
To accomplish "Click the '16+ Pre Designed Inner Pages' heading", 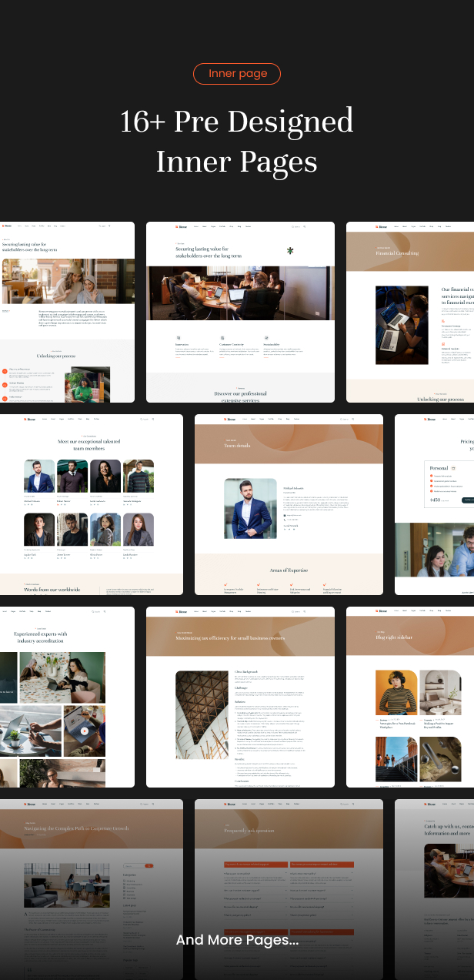I will tap(237, 142).
